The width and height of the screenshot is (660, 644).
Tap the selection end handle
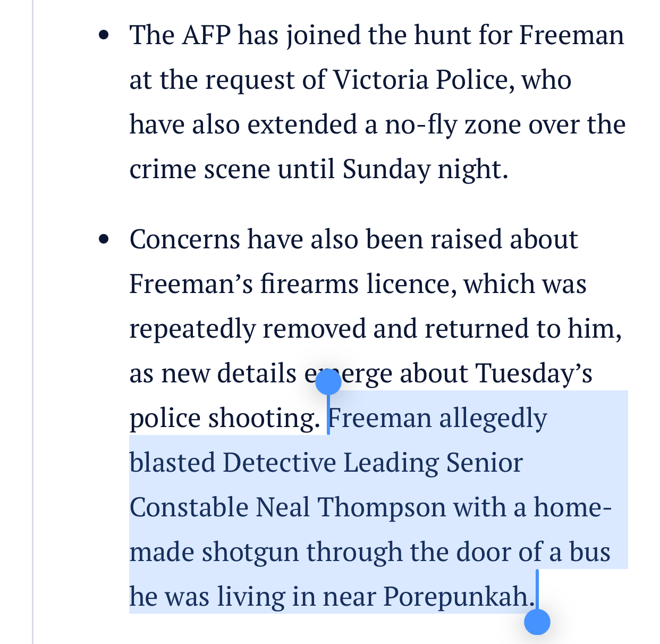(537, 621)
